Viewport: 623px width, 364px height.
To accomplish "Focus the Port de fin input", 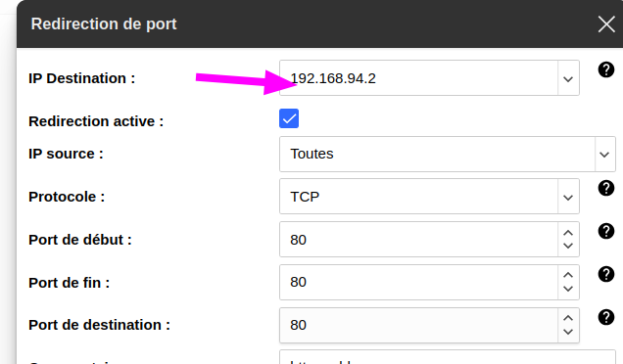I will click(419, 282).
